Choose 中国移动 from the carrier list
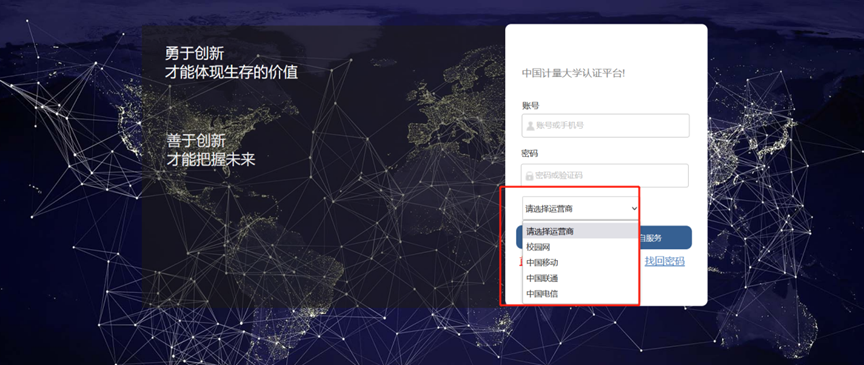The height and width of the screenshot is (365, 864). (x=580, y=262)
